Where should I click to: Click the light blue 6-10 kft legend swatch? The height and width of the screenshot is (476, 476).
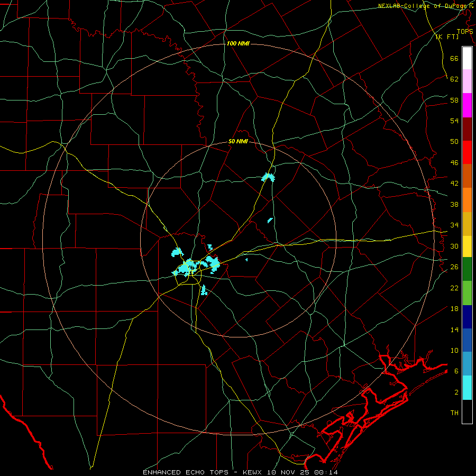pos(467,364)
